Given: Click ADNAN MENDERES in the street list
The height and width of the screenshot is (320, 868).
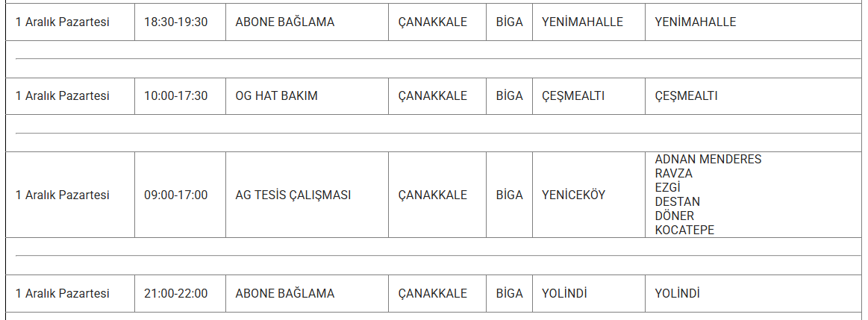Looking at the screenshot, I should (708, 160).
